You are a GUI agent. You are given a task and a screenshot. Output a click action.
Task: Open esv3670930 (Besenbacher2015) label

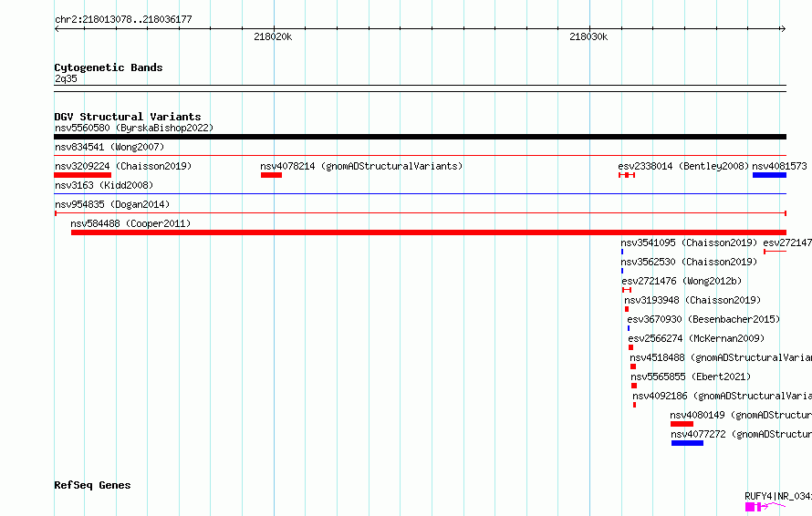pyautogui.click(x=703, y=319)
